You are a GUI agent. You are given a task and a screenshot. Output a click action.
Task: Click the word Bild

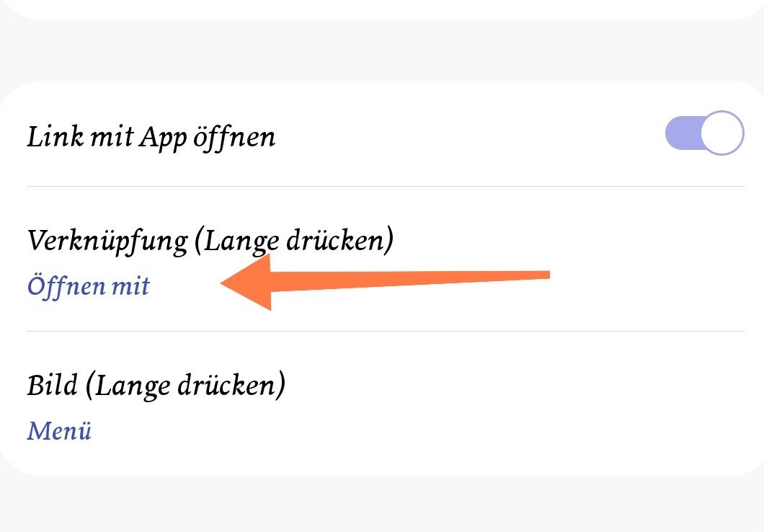pos(52,384)
